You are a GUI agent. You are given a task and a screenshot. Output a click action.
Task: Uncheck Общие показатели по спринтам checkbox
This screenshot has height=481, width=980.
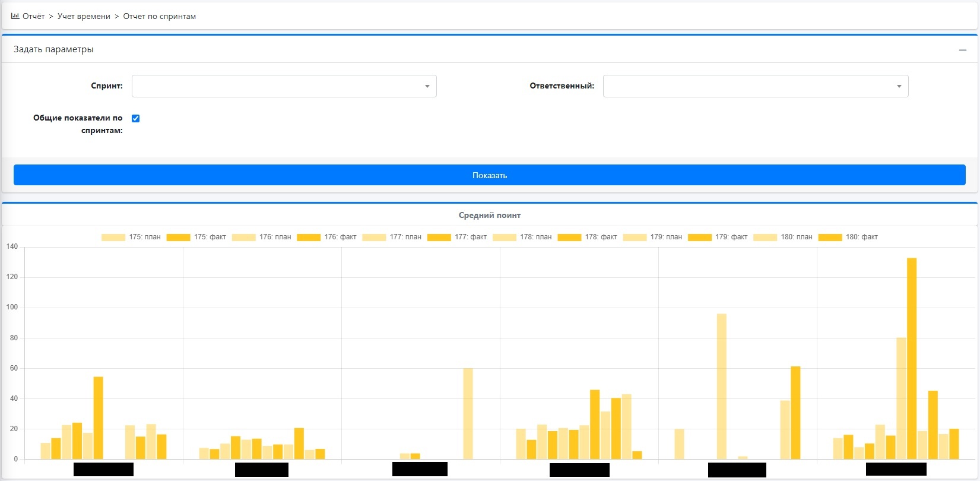tap(135, 118)
